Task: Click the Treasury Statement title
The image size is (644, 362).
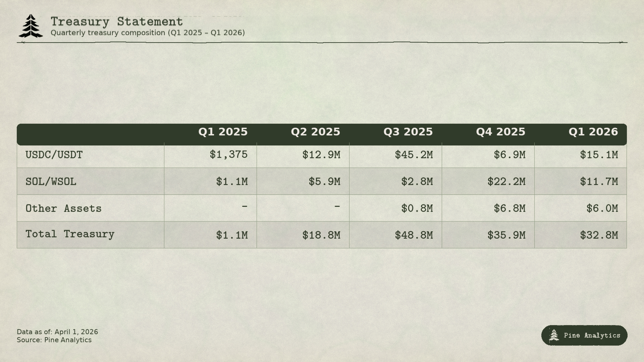Action: 117,22
